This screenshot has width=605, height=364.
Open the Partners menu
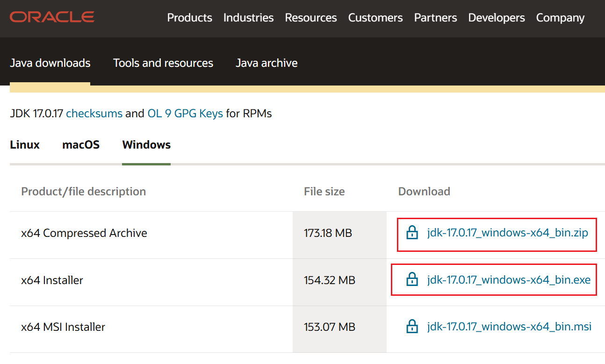pos(435,18)
